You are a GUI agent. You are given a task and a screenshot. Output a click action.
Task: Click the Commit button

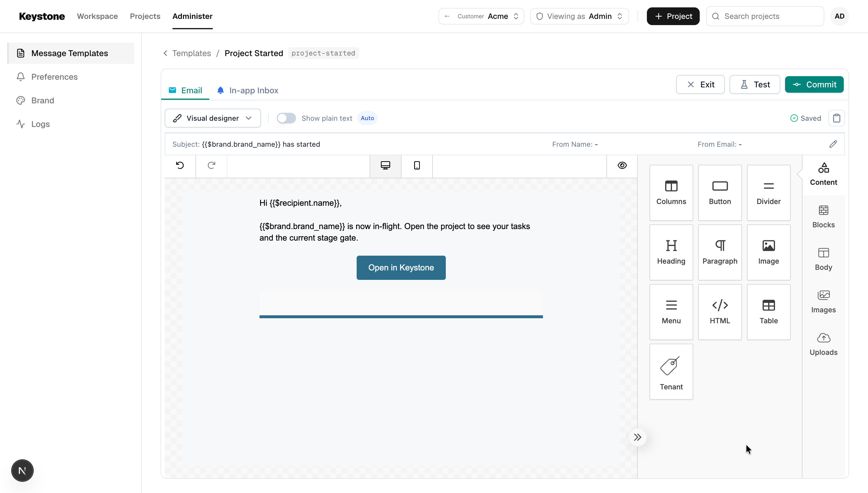click(814, 84)
